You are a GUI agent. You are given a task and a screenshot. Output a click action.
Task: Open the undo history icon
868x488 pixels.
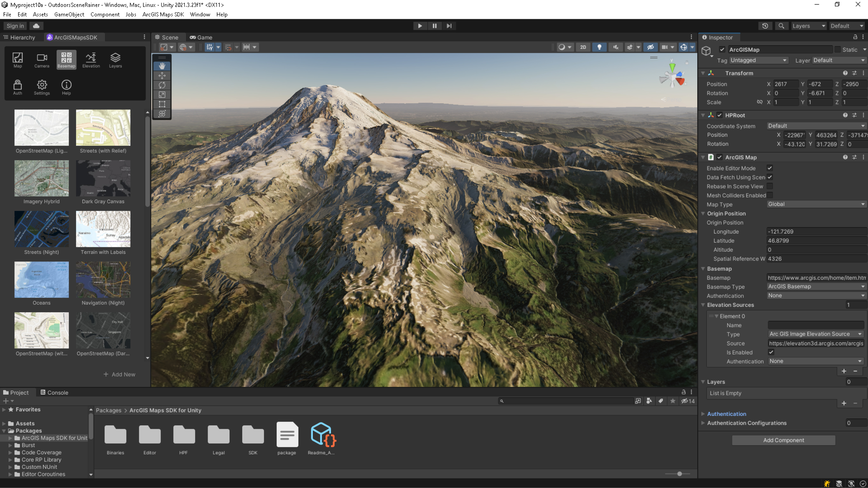coord(765,26)
